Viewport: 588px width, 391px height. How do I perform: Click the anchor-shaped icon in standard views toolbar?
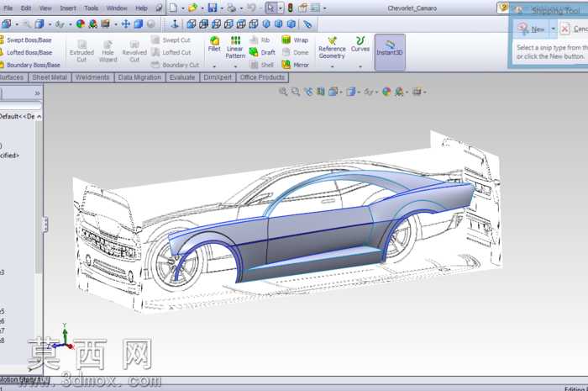[x=175, y=24]
